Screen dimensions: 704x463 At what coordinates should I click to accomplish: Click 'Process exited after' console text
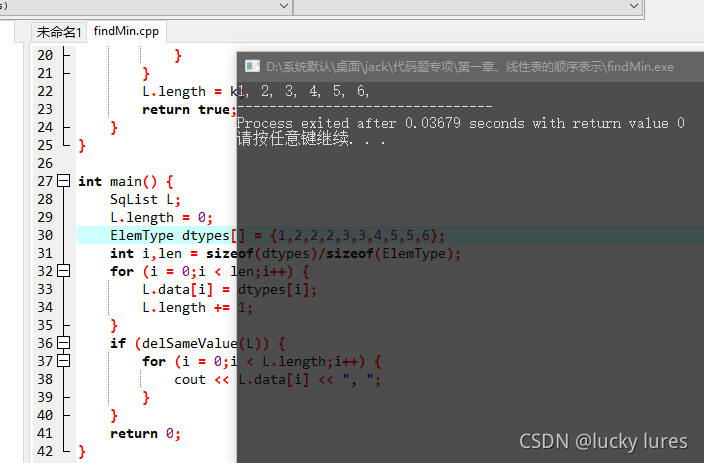click(317, 123)
